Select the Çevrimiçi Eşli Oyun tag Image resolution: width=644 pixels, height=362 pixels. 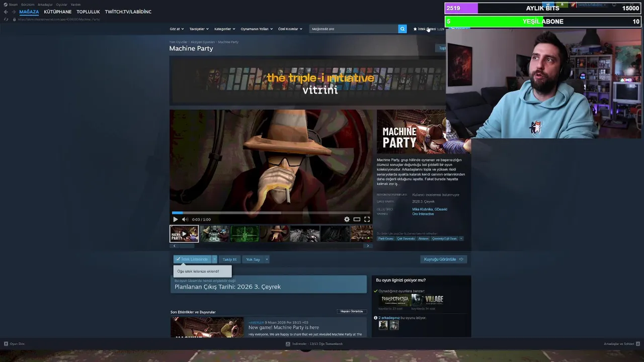pyautogui.click(x=444, y=238)
